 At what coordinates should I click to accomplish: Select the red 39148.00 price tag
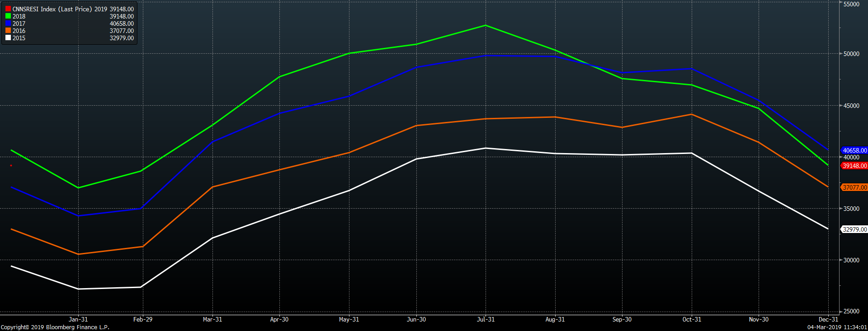pyautogui.click(x=854, y=166)
